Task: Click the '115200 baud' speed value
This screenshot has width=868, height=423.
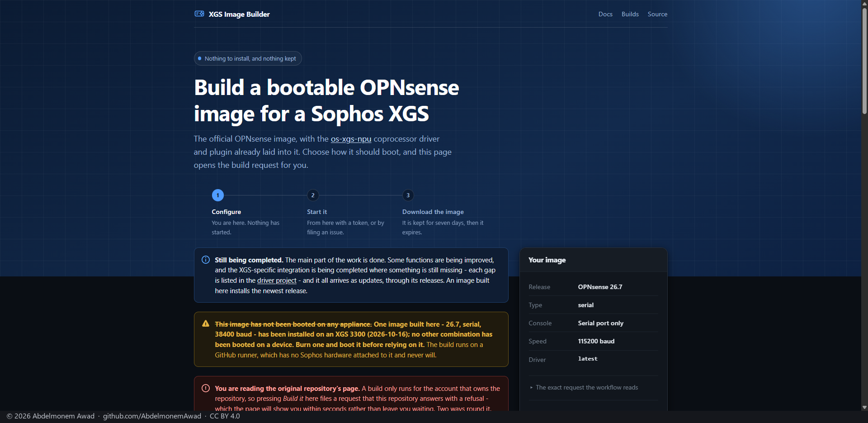Action: pos(596,341)
